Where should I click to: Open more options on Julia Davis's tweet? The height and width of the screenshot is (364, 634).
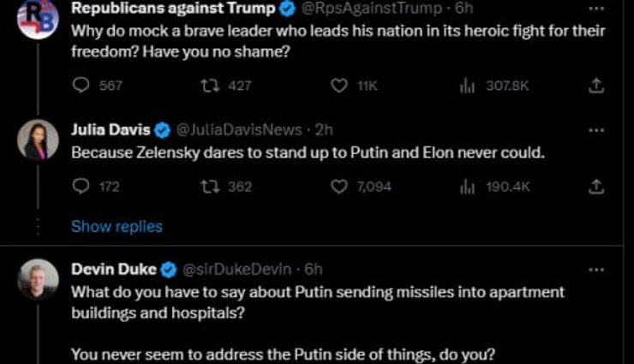[x=596, y=130]
